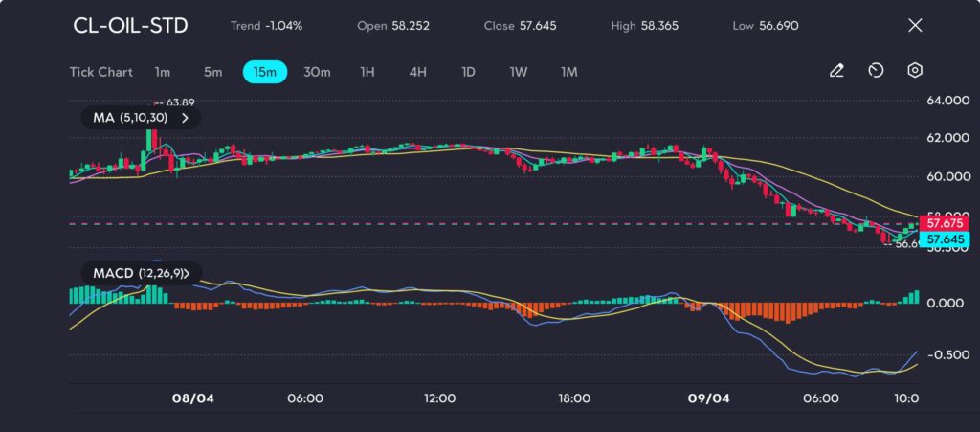Switch to Tick Chart view
Viewport: 980px width, 432px height.
click(x=101, y=72)
